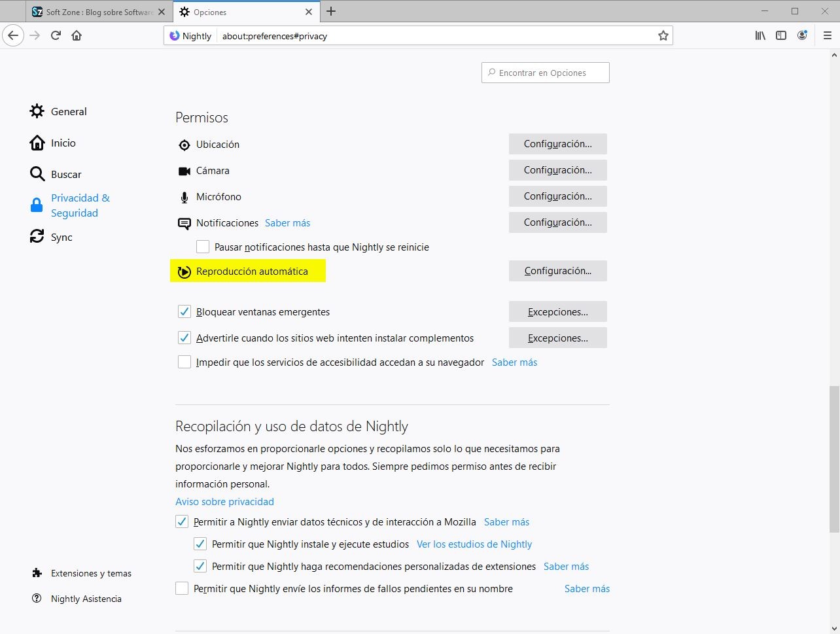Open Configuración for Cámara
This screenshot has height=634, width=840.
(558, 170)
